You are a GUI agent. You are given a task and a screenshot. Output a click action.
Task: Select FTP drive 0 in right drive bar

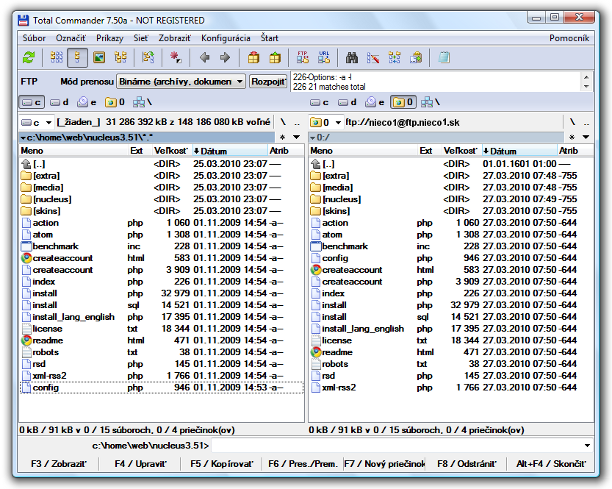point(403,102)
